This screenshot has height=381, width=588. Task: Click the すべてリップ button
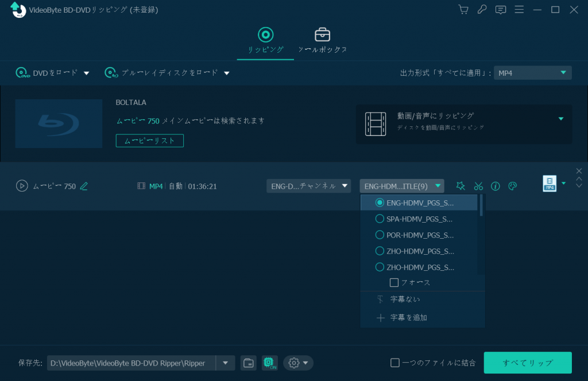click(527, 363)
